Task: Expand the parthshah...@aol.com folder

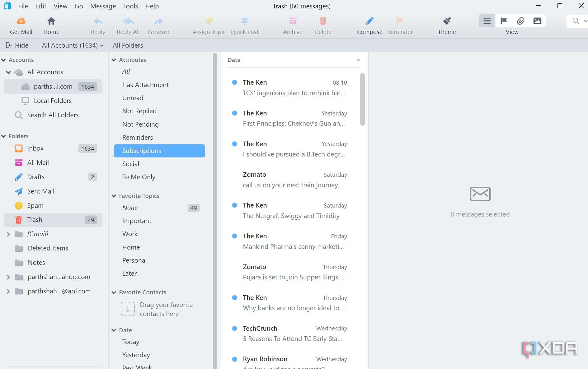Action: (8, 291)
